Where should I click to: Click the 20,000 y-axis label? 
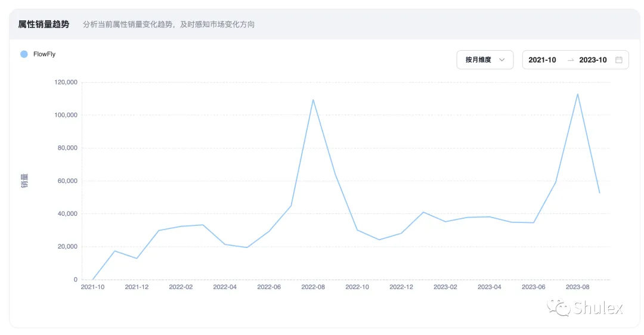67,246
